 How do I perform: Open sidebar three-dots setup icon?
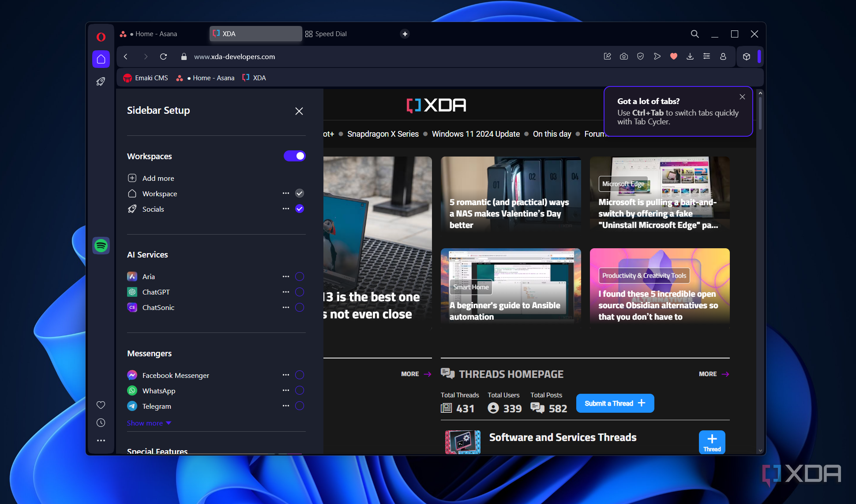tap(101, 441)
